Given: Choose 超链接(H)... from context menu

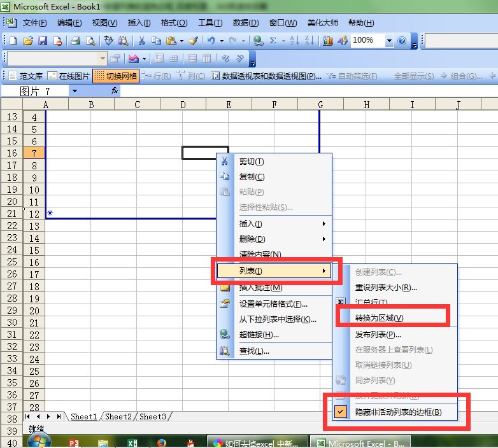Looking at the screenshot, I should coord(274,335).
